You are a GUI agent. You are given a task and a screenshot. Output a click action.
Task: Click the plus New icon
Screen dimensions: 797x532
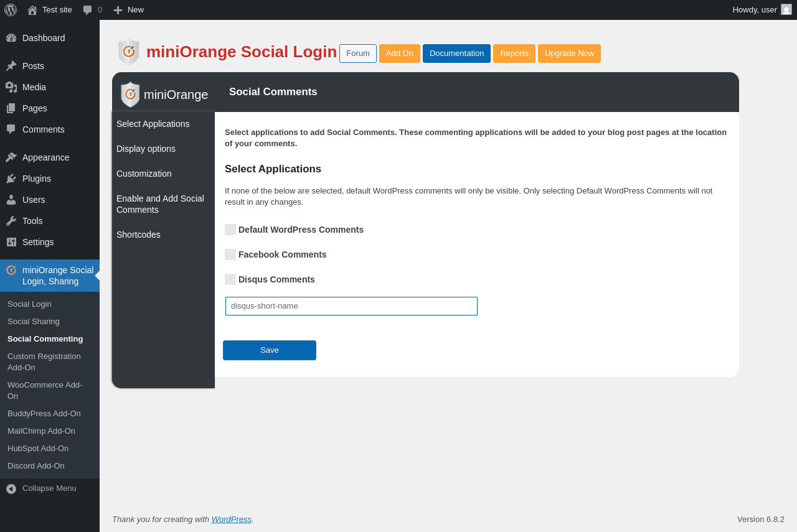118,10
